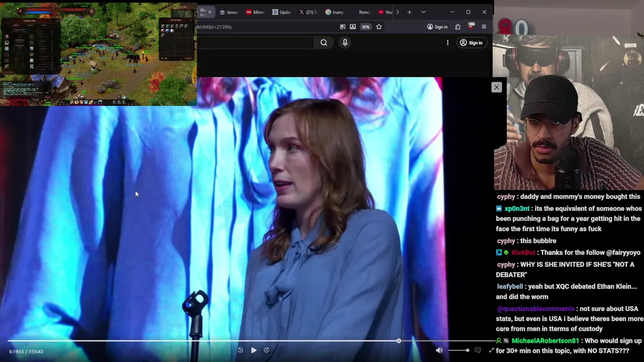Toggle captions/chat bubble icon in player
The width and height of the screenshot is (644, 362).
tap(478, 350)
